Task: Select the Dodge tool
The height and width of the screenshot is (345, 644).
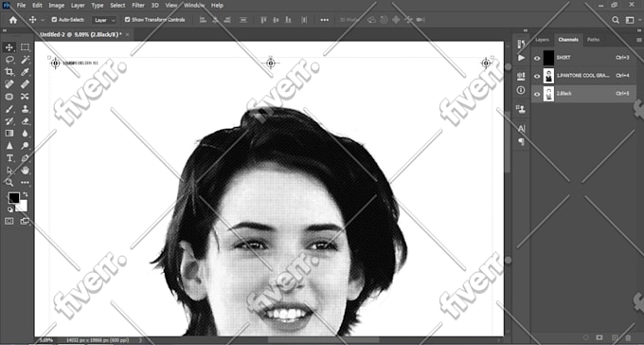Action: click(x=25, y=146)
